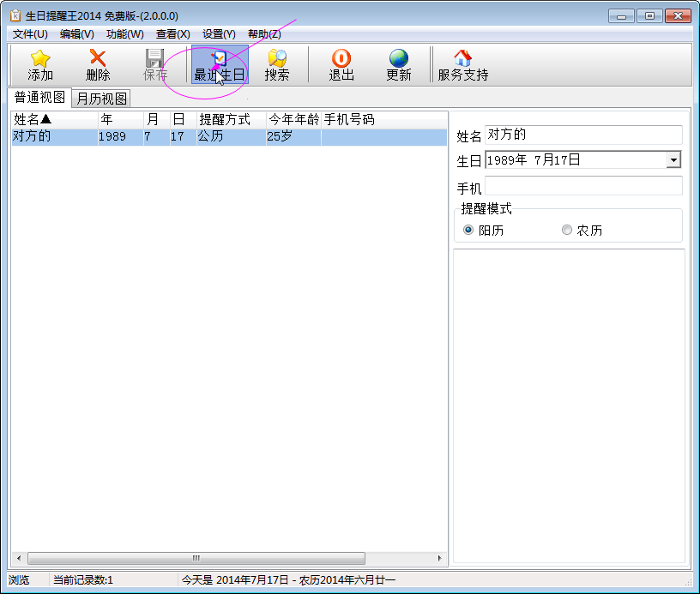Viewport: 700px width, 594px height.
Task: Click the 提醒方式 column header
Action: point(232,119)
